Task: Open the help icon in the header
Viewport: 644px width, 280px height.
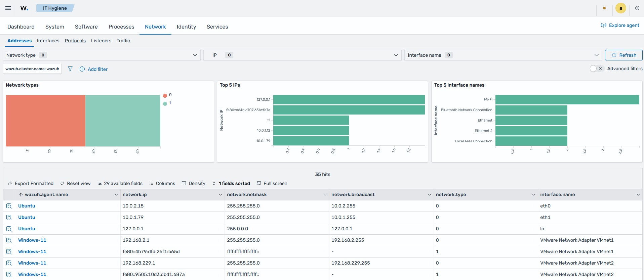Action: coord(637,8)
